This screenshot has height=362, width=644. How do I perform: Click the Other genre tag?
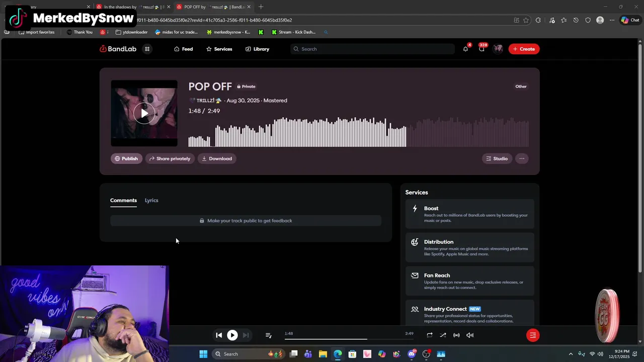pyautogui.click(x=521, y=86)
